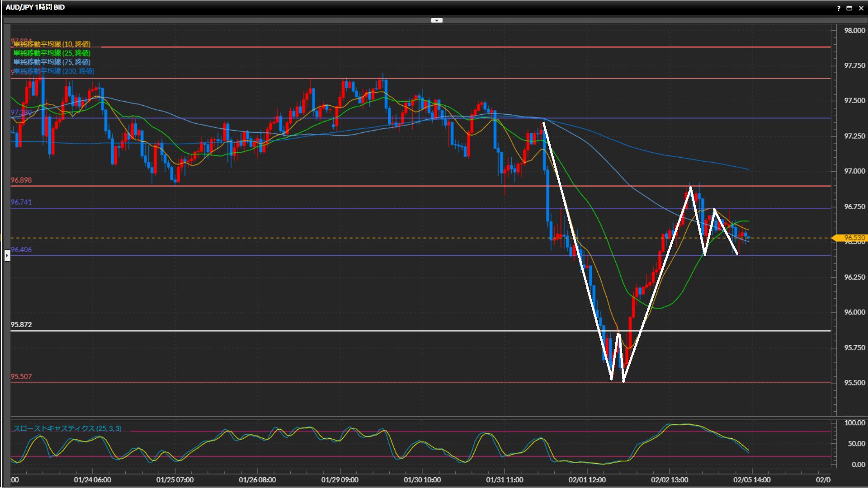Select the blue horizontal line labeled 96.741
This screenshot has width=868, height=488.
coord(316,208)
